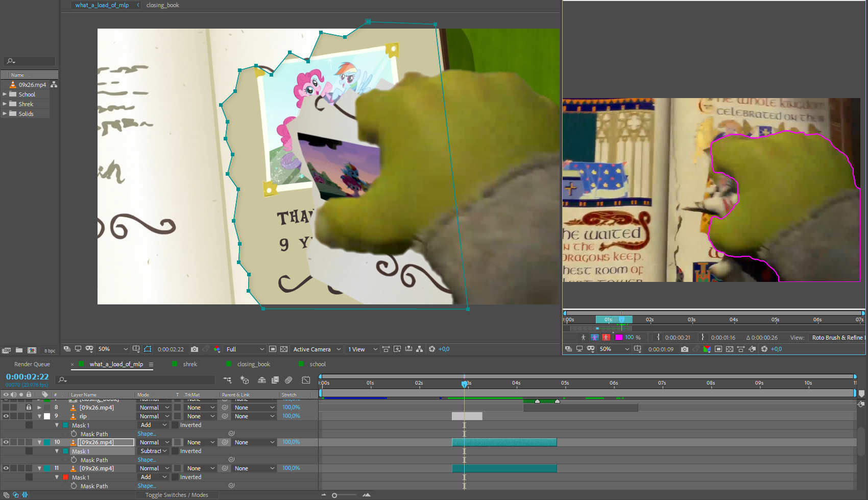Viewport: 868px width, 500px height.
Task: Toggle Preserve Transparency for layer 10
Action: [177, 442]
